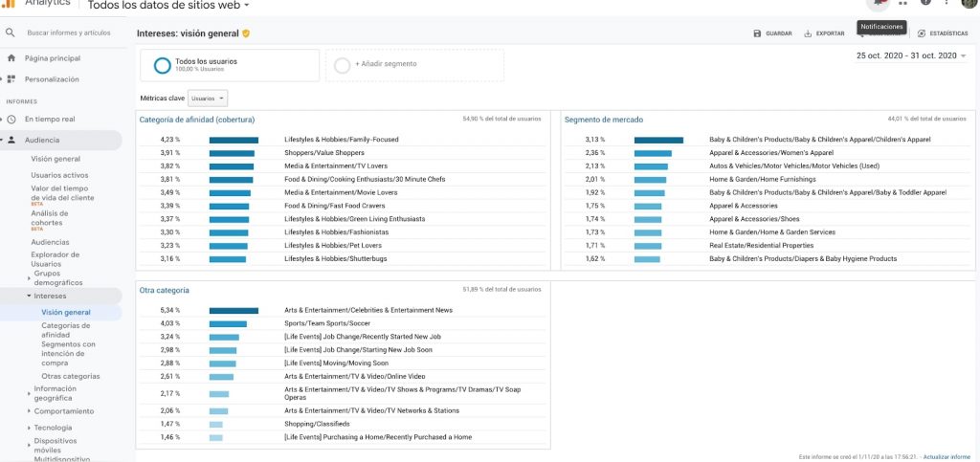This screenshot has width=980, height=462.
Task: Click the empty circle in Añadir segmento
Action: click(x=342, y=65)
